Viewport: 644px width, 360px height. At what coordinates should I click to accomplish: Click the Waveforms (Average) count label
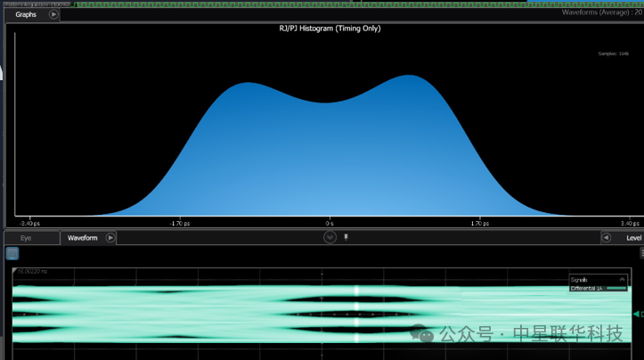pos(601,12)
